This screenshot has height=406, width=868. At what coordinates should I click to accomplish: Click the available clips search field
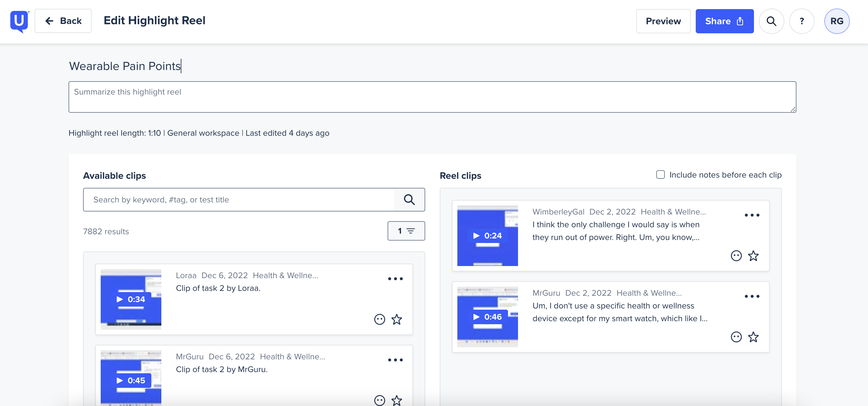pyautogui.click(x=239, y=200)
